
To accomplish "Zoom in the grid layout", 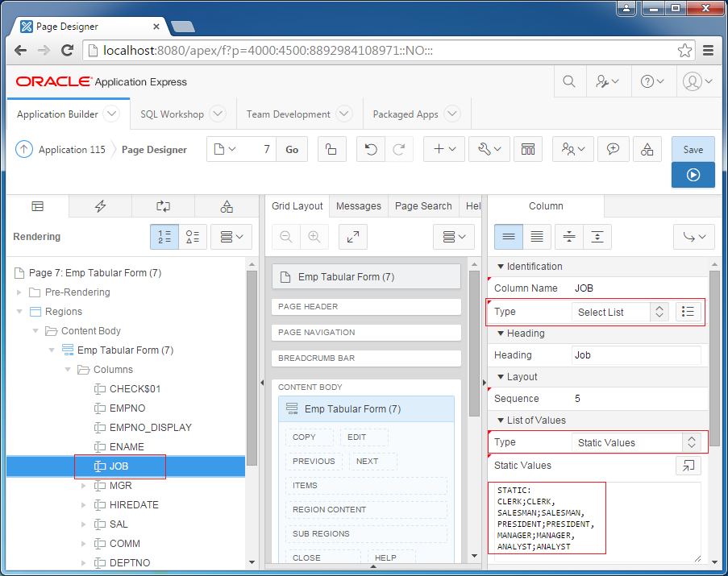I will click(314, 237).
